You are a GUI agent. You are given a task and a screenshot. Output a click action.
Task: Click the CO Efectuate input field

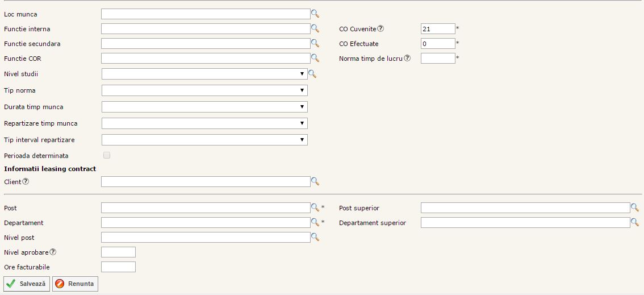(x=437, y=44)
